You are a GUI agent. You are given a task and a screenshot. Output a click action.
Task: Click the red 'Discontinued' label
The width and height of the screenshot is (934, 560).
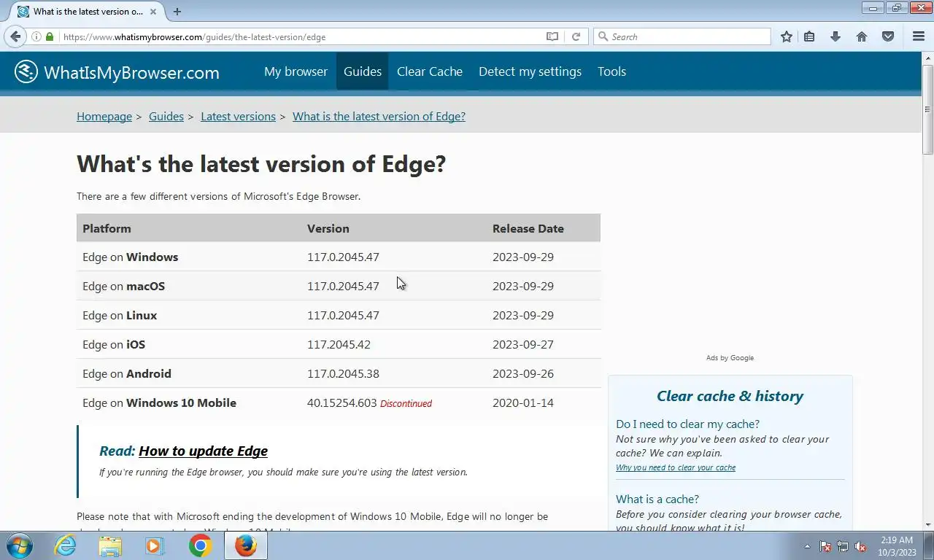click(x=406, y=403)
